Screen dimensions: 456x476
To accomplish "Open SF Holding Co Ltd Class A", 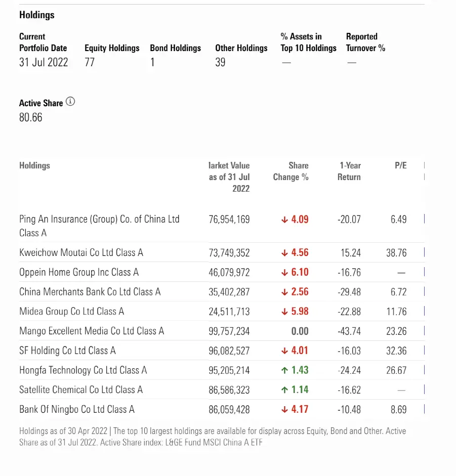I will (67, 351).
